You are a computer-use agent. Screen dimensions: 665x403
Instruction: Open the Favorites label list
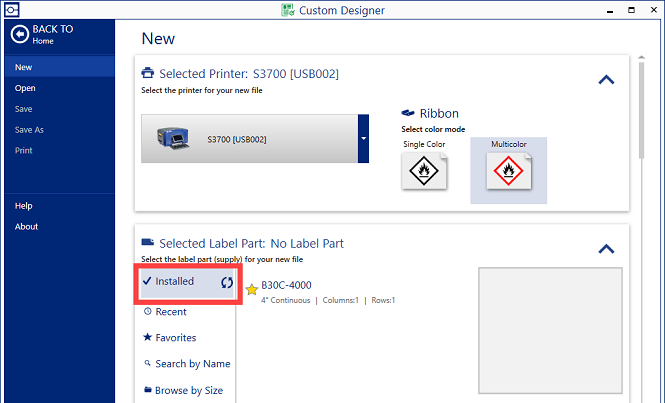[175, 338]
